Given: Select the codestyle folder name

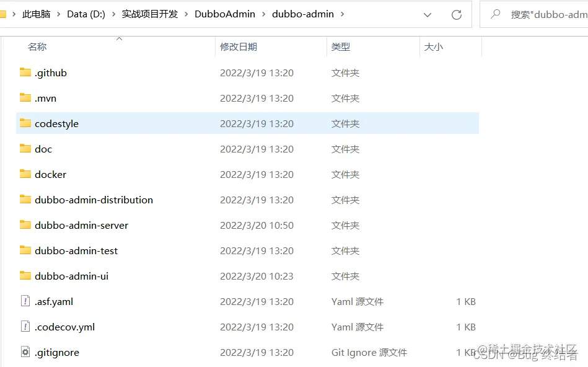Looking at the screenshot, I should coord(56,124).
